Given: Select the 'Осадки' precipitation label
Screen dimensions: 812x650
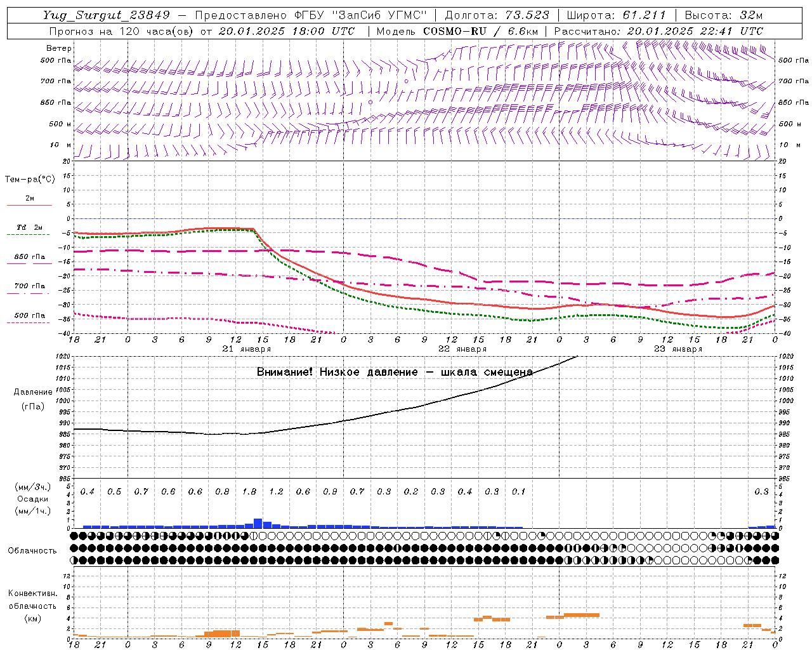Looking at the screenshot, I should pyautogui.click(x=32, y=499).
